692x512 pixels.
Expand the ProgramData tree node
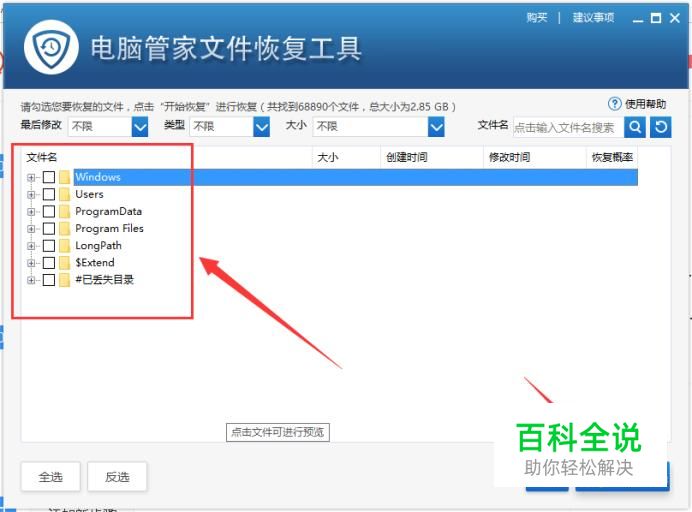click(x=31, y=211)
